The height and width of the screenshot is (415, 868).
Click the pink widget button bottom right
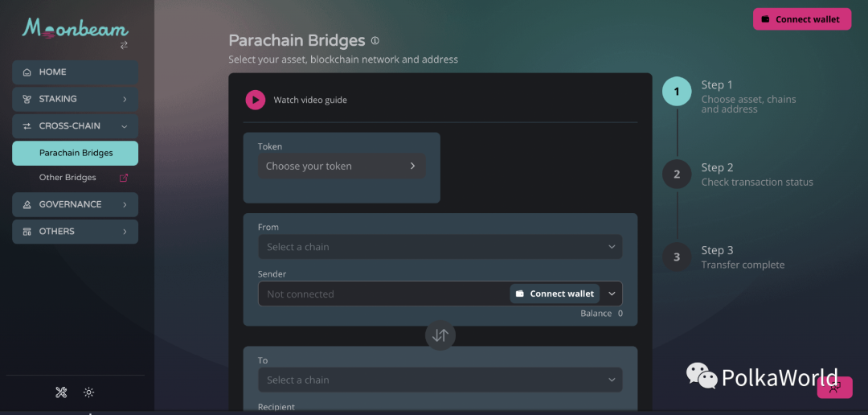[x=834, y=388]
